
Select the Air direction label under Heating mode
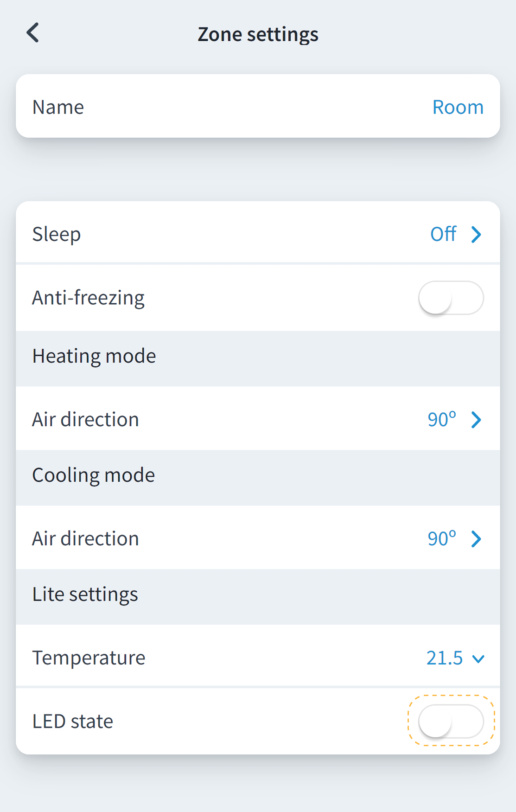tap(86, 420)
